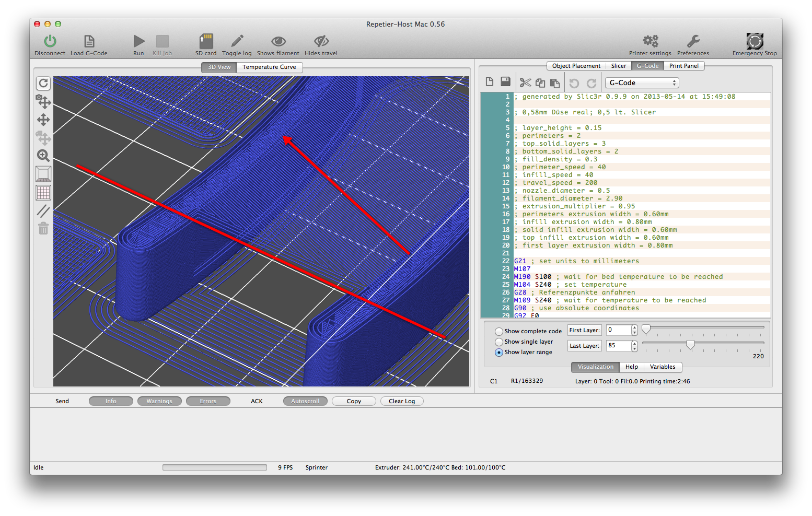Select the camera-move viewpoint tool
Screen dimensions: 812x516
(x=43, y=102)
